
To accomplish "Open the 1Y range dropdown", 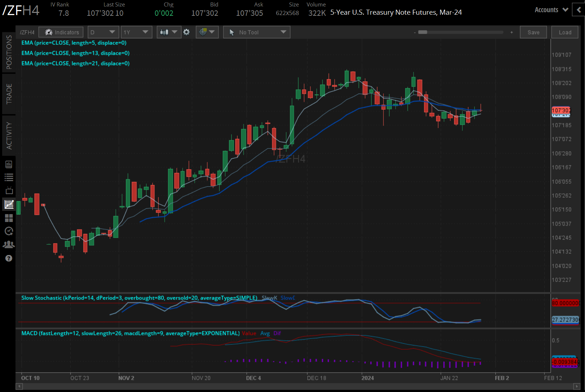I will point(136,32).
